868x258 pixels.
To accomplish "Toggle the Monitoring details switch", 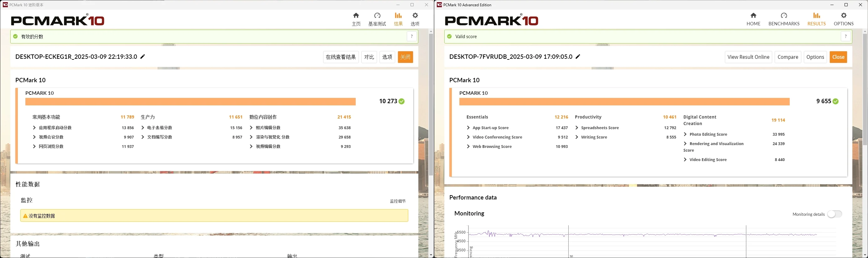I will pyautogui.click(x=834, y=214).
